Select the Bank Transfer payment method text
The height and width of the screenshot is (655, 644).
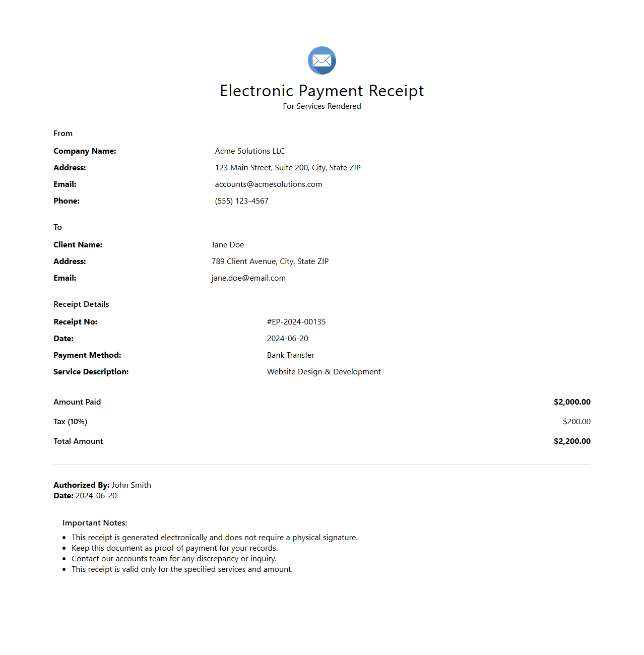point(291,355)
